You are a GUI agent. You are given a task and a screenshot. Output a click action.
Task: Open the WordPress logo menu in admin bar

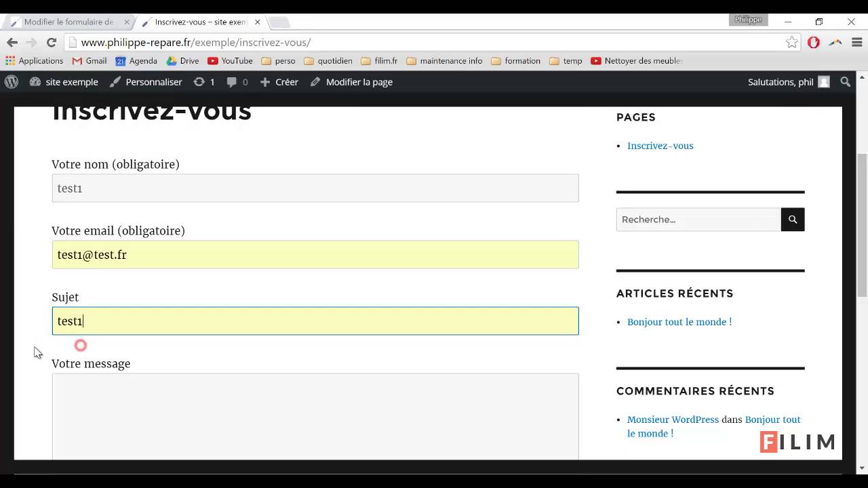point(12,82)
